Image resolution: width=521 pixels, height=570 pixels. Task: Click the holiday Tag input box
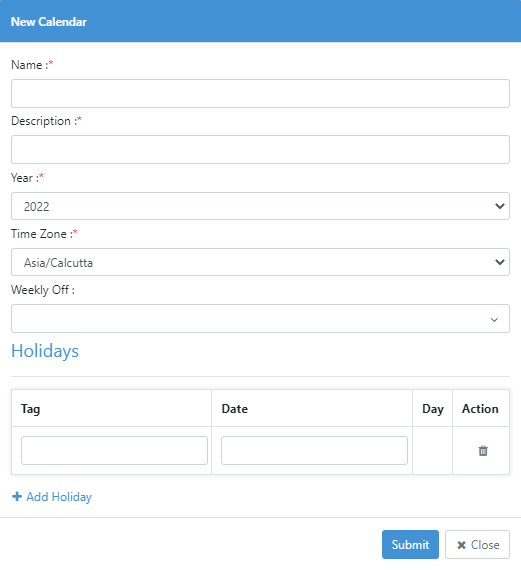[114, 450]
